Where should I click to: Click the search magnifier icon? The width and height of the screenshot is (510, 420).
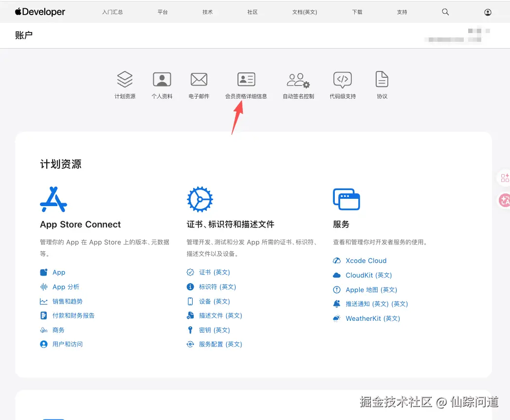[x=445, y=12]
